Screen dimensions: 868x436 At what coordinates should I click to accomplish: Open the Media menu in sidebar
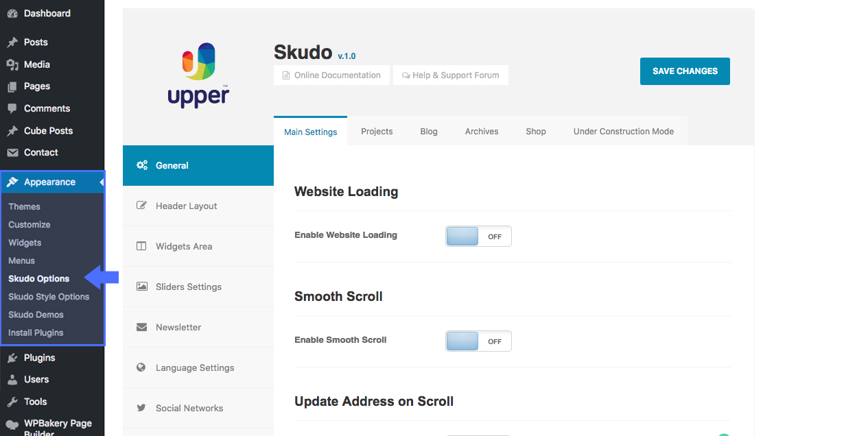(36, 64)
